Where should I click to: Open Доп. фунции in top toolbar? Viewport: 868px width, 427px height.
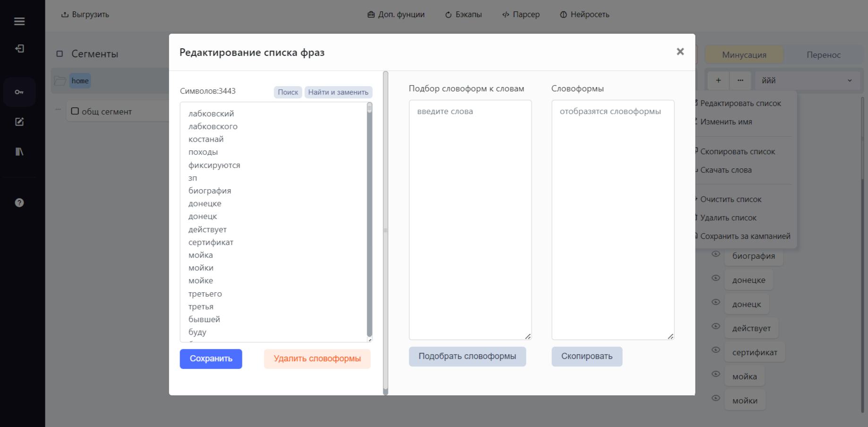(396, 15)
